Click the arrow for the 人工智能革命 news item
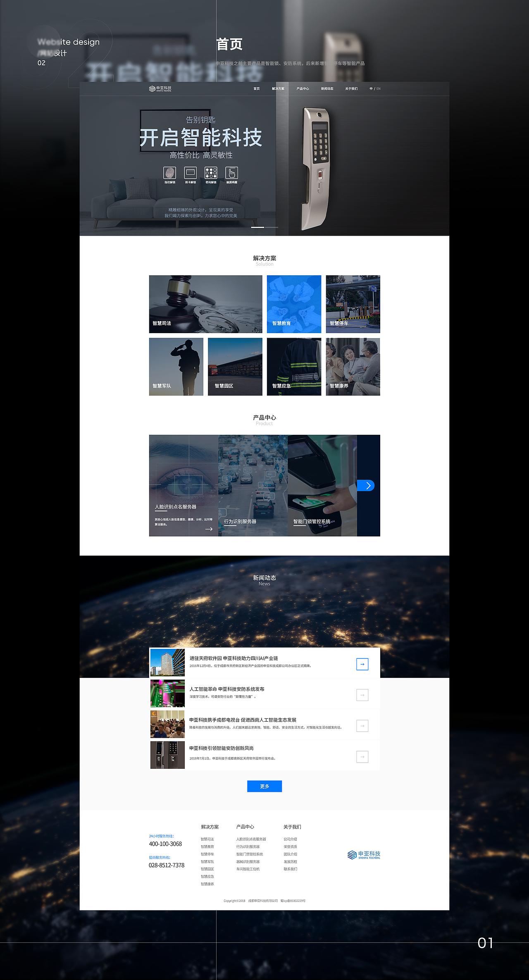 coord(362,695)
